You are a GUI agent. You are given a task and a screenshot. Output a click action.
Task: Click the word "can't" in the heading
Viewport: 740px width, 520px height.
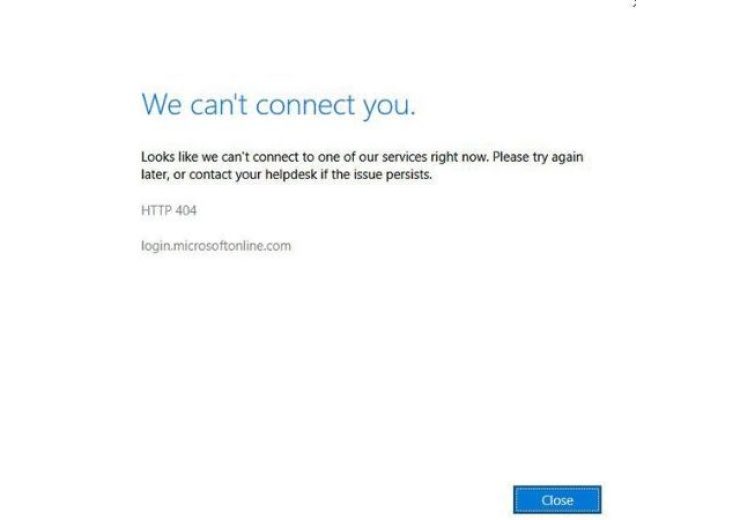pos(219,105)
